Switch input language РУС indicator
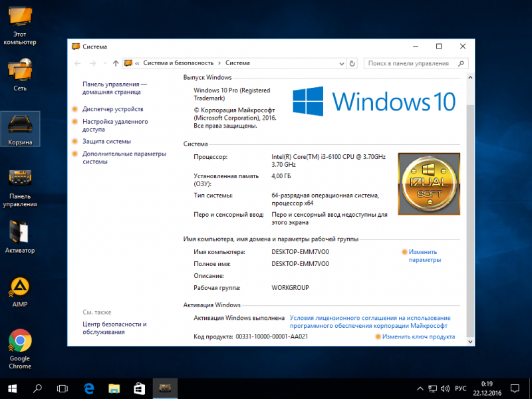Viewport: 532px width, 399px height. (460, 389)
